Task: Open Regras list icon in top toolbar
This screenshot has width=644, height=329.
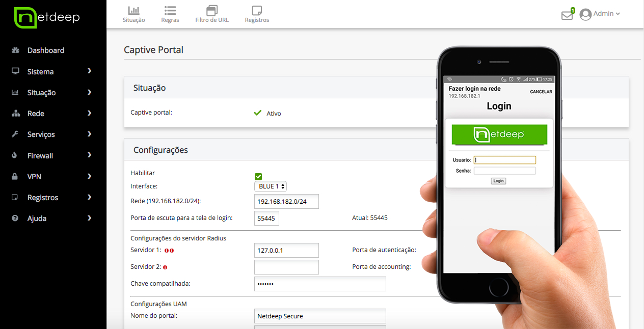Action: coord(170,11)
